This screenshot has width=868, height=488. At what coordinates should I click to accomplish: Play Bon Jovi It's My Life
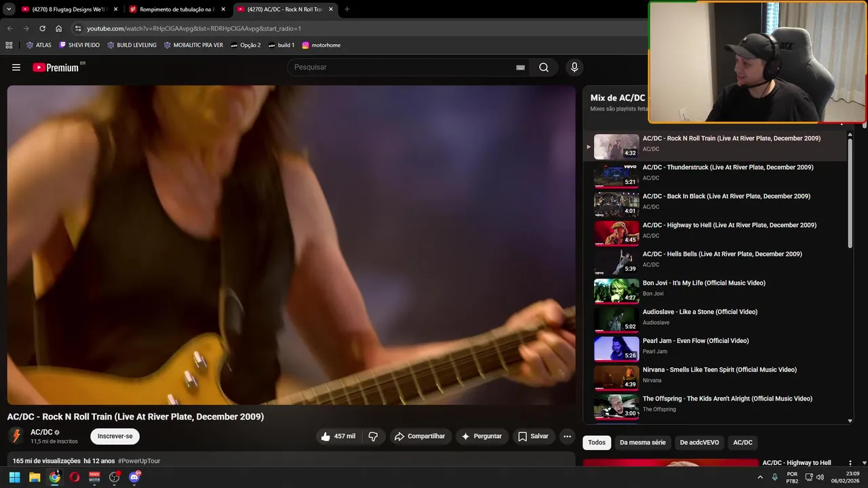click(x=715, y=291)
